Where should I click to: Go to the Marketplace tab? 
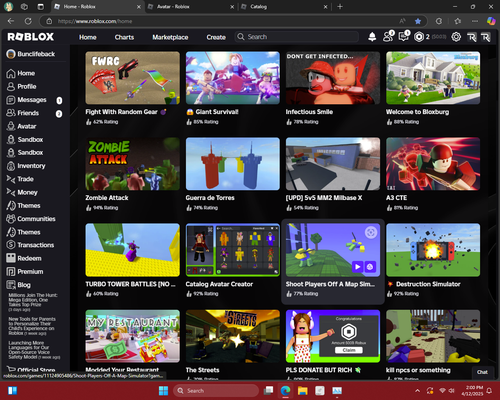click(x=170, y=37)
